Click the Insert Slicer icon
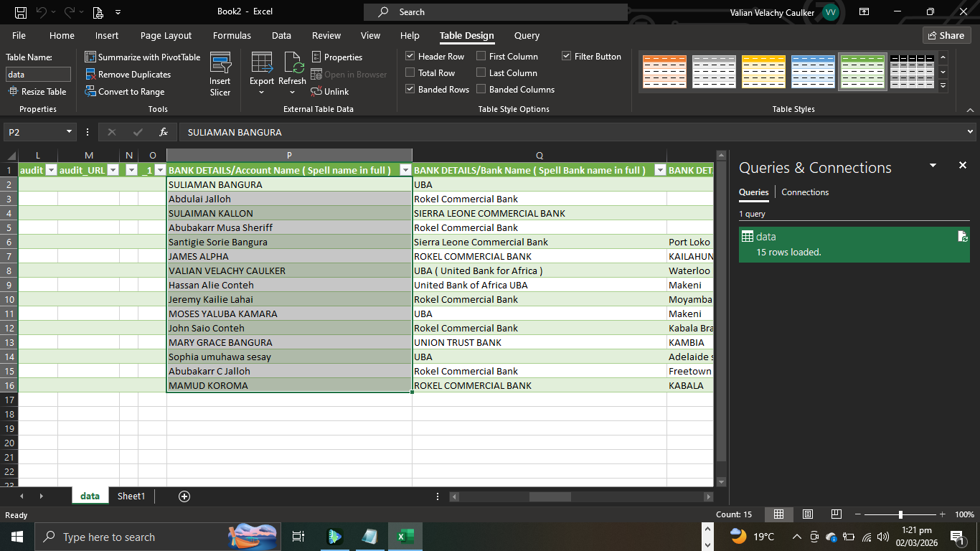This screenshot has height=551, width=980. (x=220, y=65)
